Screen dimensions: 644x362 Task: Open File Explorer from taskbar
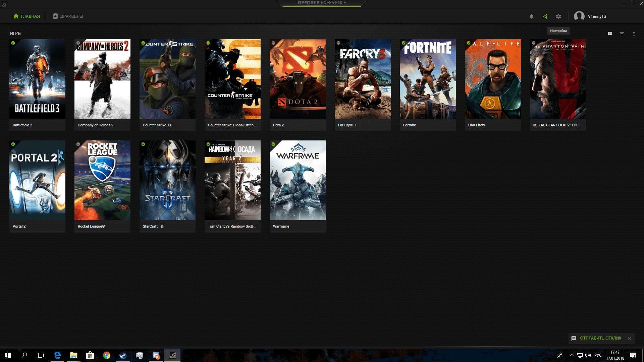(x=74, y=355)
